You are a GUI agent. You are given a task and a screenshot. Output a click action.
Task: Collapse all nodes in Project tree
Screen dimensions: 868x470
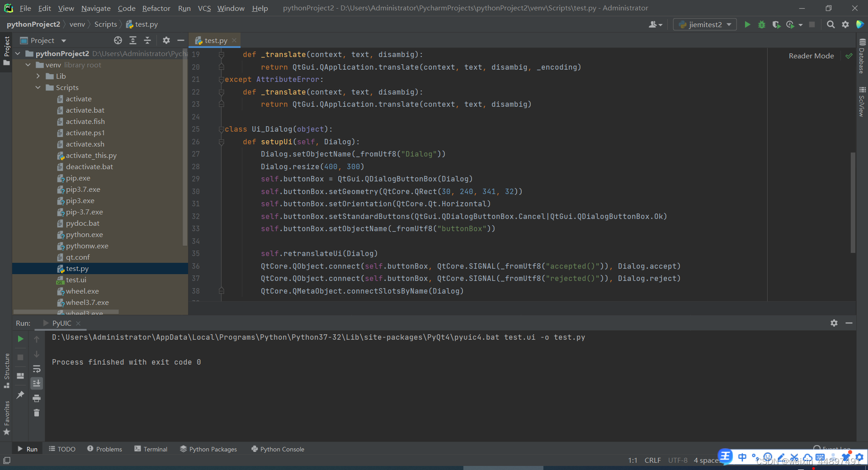[x=147, y=40]
